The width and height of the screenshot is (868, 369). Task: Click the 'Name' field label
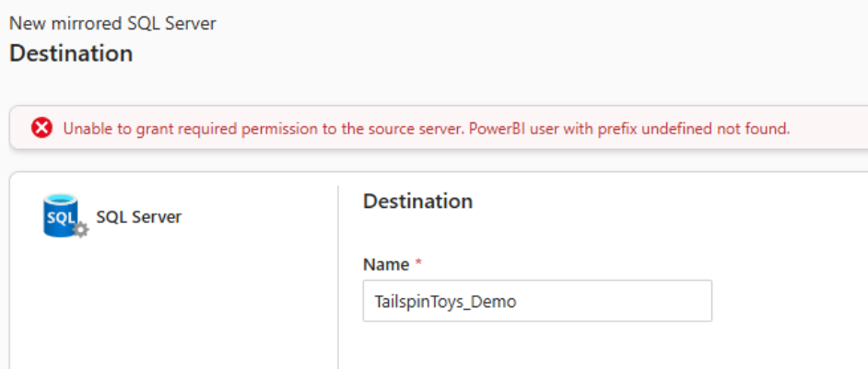(386, 264)
